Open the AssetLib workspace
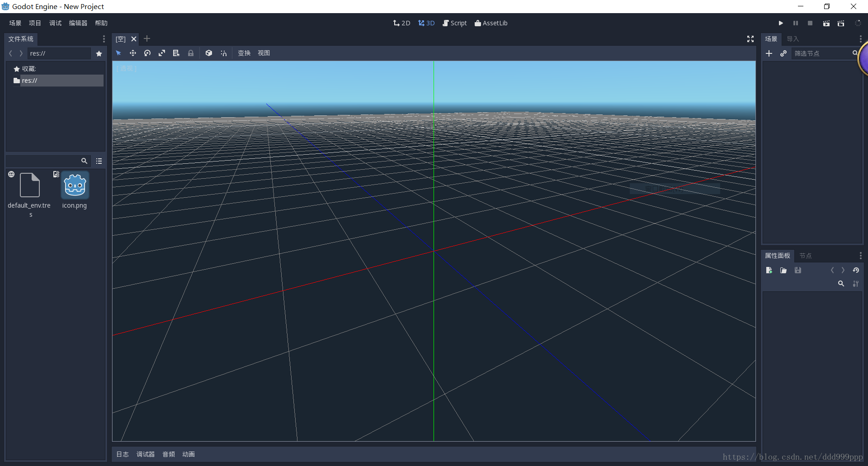The width and height of the screenshot is (868, 466). pos(491,23)
